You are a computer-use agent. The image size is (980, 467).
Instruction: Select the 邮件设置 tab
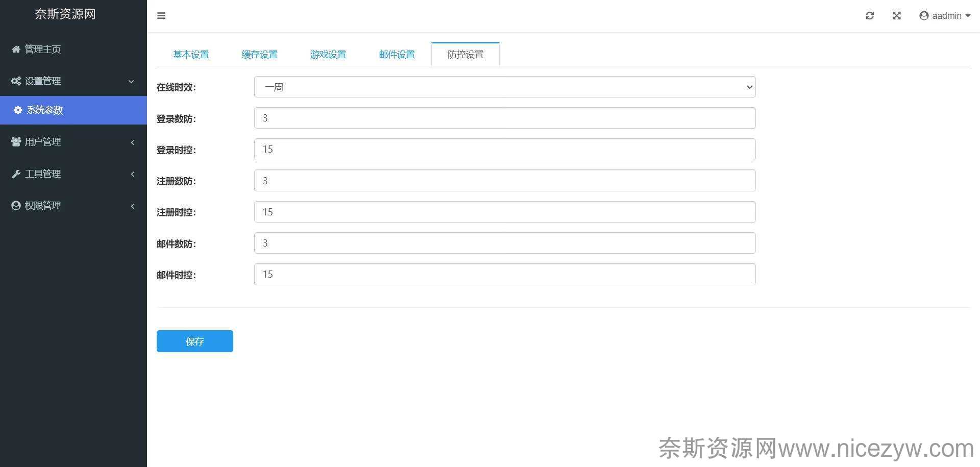click(397, 55)
